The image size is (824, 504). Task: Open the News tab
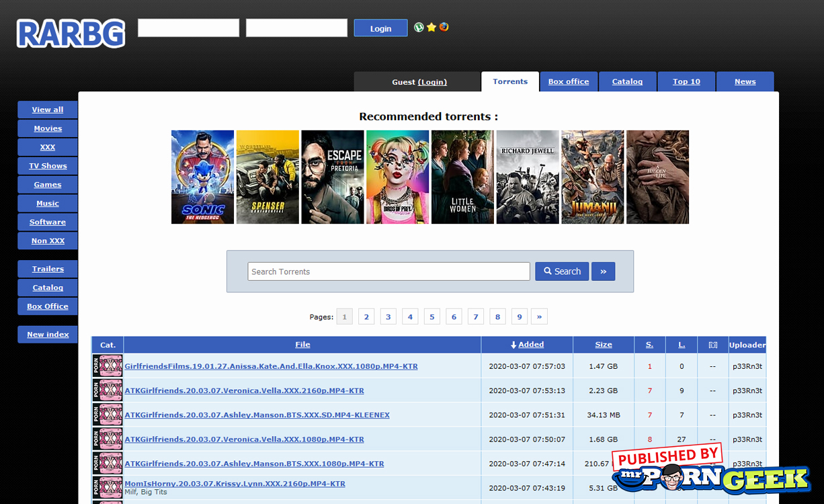pos(745,81)
